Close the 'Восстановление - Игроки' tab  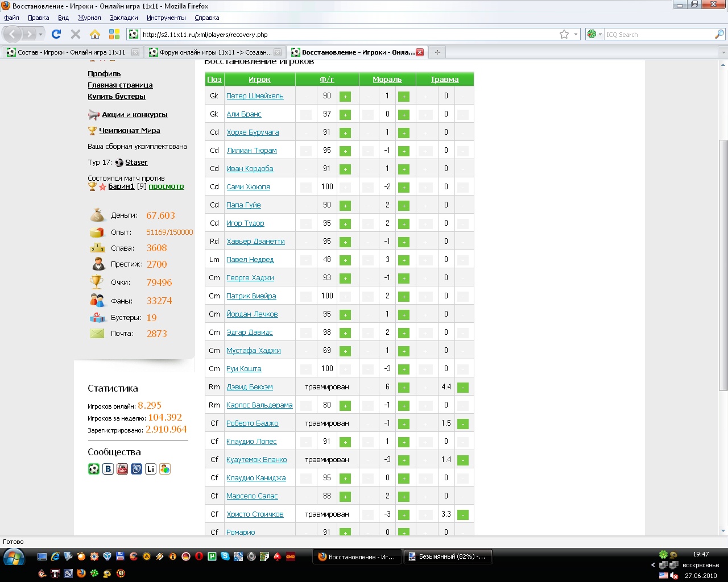click(420, 52)
